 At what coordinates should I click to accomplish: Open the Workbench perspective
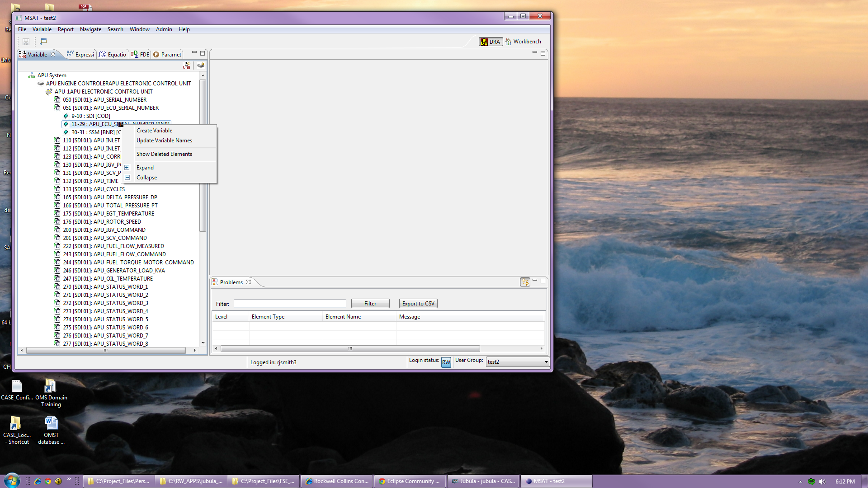click(x=523, y=42)
